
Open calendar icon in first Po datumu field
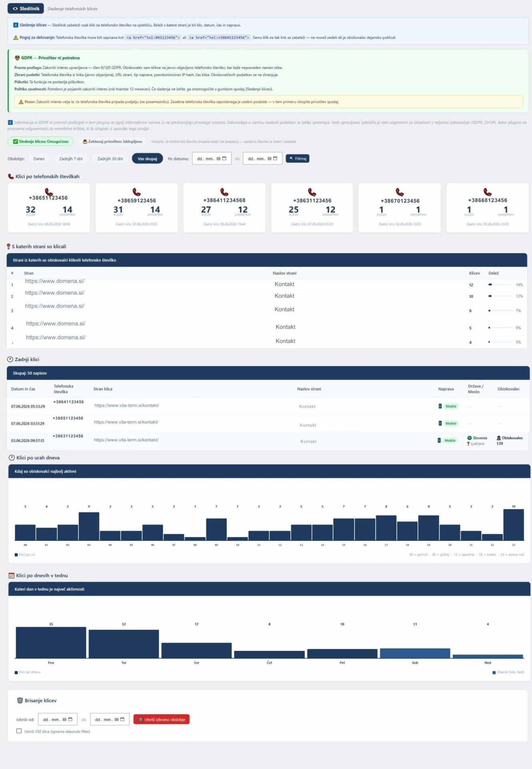(224, 158)
